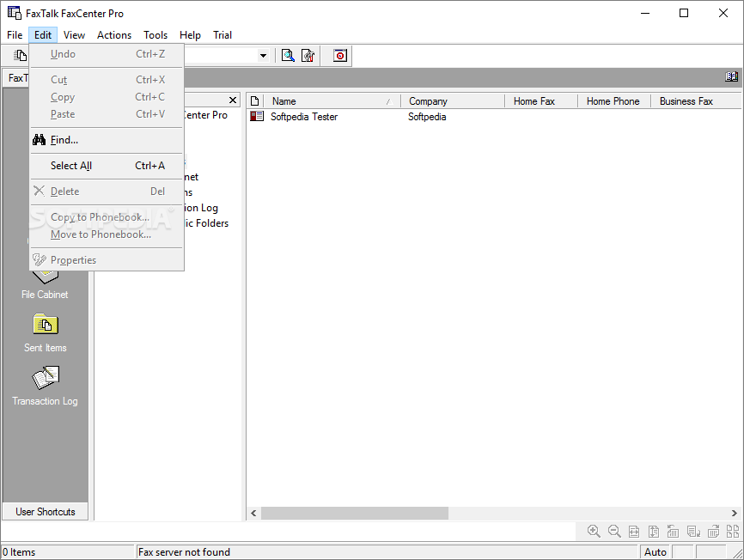The height and width of the screenshot is (560, 744).
Task: Click the document-with-tools toolbar icon
Action: coord(308,56)
